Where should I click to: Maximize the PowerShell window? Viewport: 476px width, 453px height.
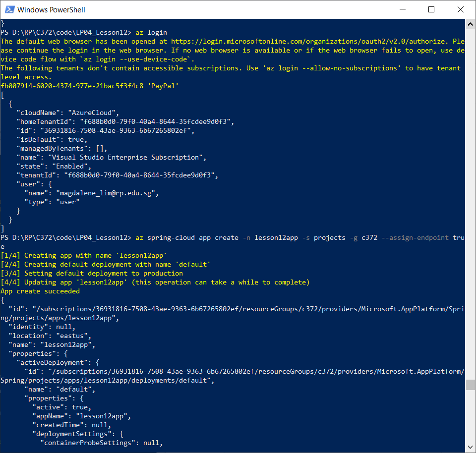click(431, 9)
